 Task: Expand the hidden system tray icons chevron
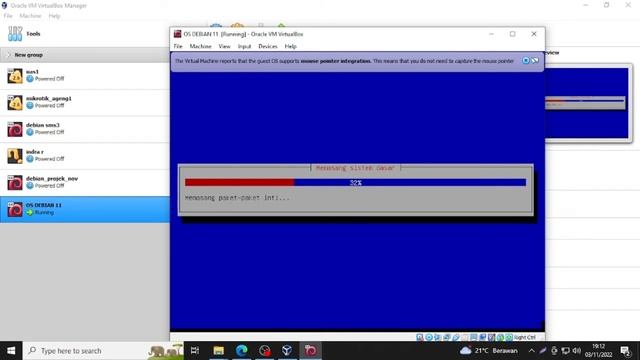[x=531, y=351]
